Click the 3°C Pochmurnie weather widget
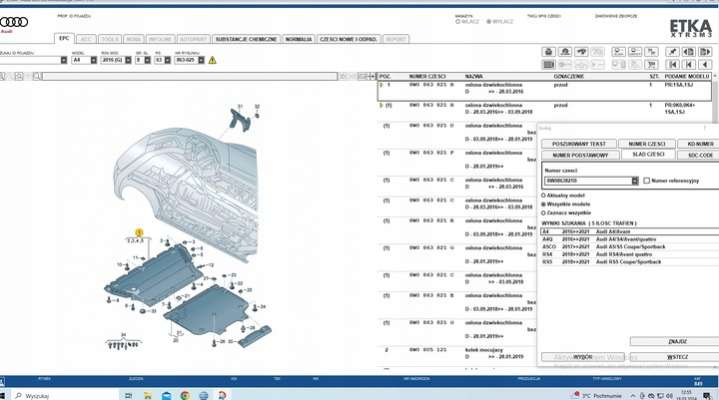Viewport: 719px width, 400px height. point(598,395)
